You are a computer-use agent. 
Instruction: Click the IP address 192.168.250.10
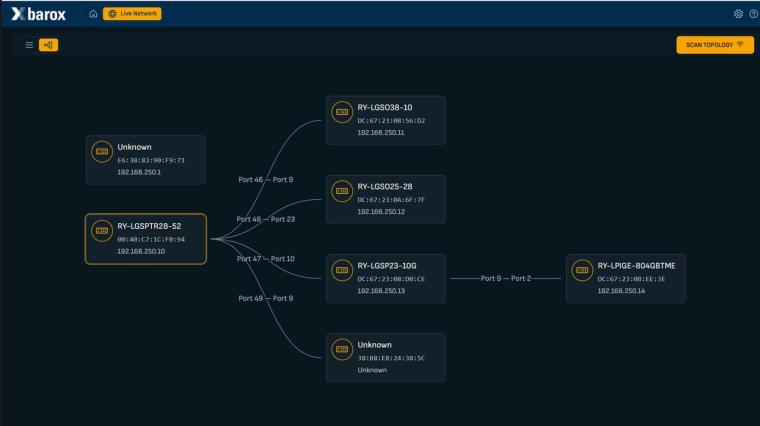tap(141, 251)
